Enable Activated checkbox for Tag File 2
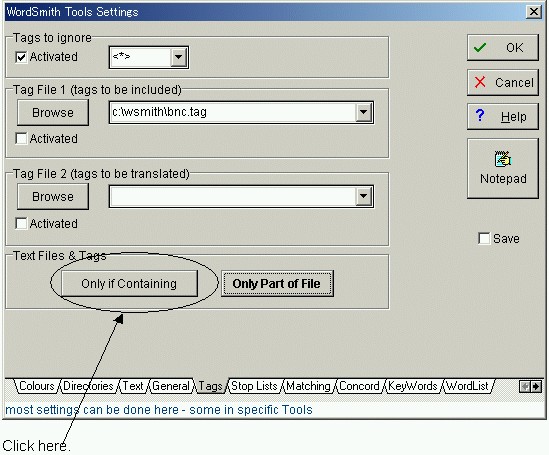The width and height of the screenshot is (549, 455). coord(21,223)
